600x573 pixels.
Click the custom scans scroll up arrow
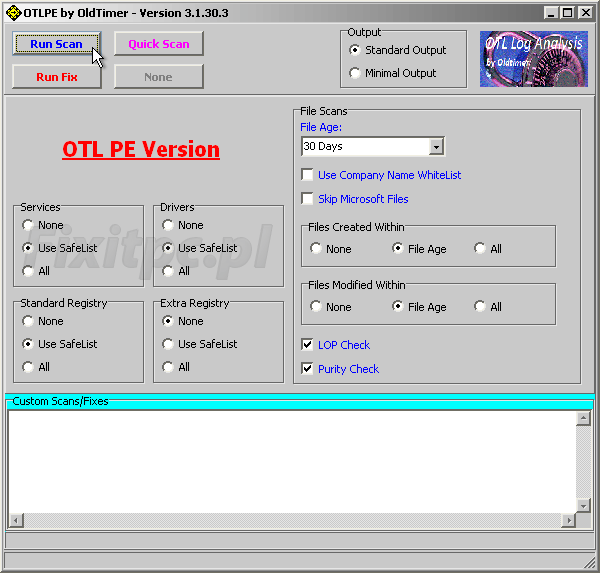583,418
